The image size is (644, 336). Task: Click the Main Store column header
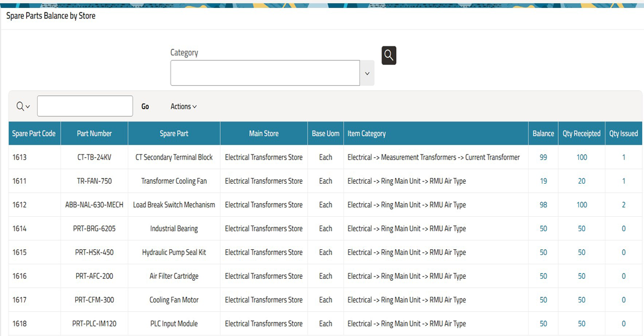point(264,134)
